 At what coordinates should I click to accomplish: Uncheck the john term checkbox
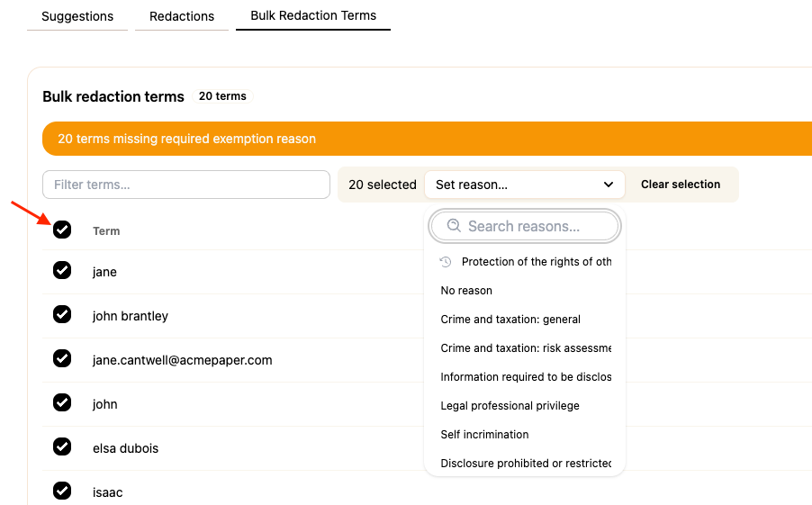click(62, 401)
